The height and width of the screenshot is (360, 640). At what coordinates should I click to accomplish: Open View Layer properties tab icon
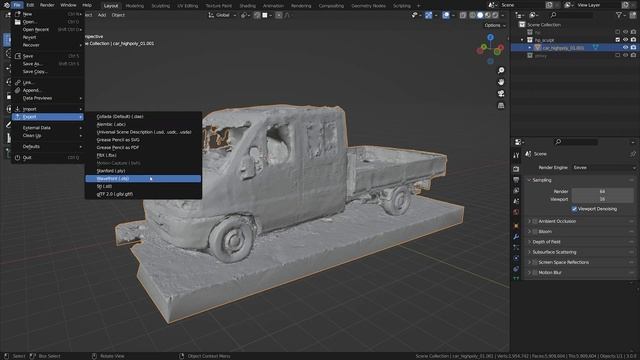tap(516, 191)
